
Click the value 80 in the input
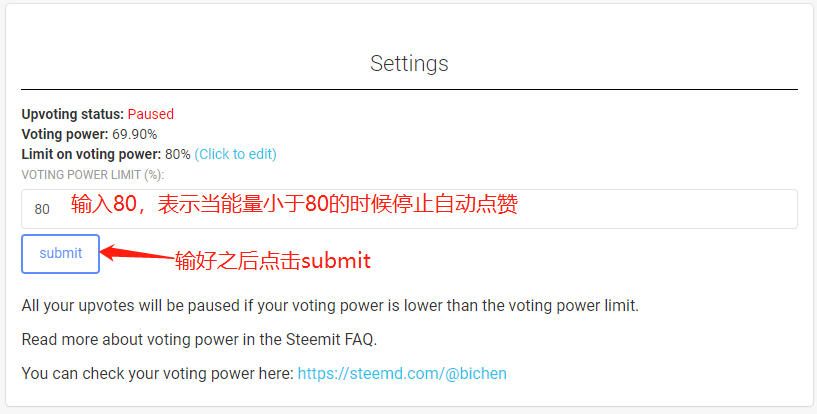(42, 209)
